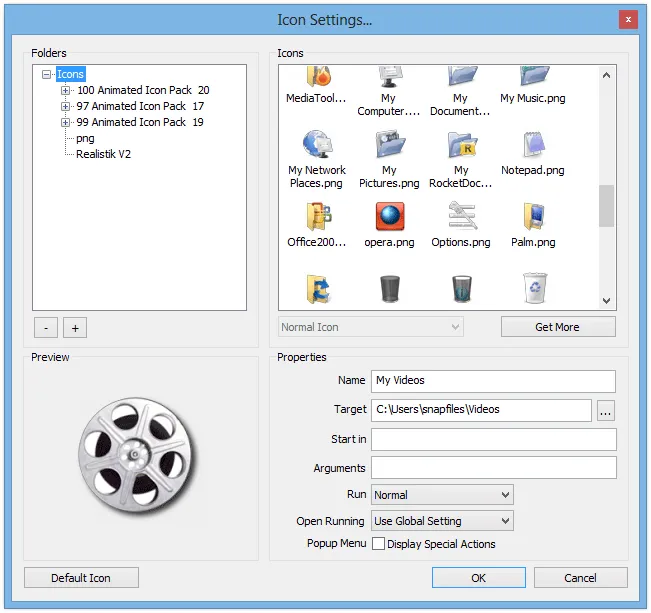This screenshot has height=613, width=651.
Task: Open the Run mode dropdown
Action: tap(442, 495)
